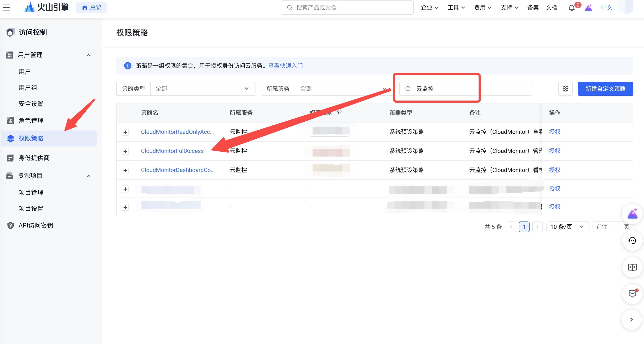Open the 查看快速入门 link

285,65
